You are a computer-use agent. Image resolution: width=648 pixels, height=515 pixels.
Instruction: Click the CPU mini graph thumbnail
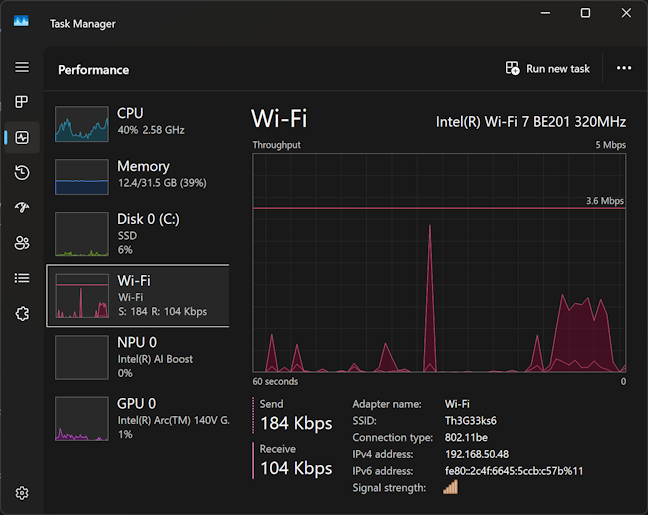click(82, 124)
